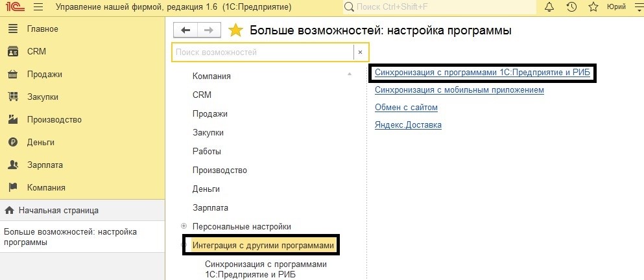
Task: Collapse Интеграция с другими программами node
Action: pos(184,246)
